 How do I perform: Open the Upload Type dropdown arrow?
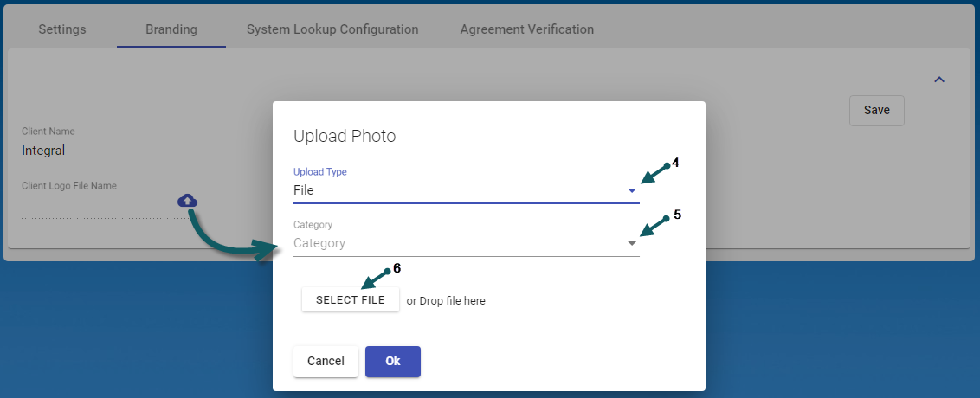[632, 190]
